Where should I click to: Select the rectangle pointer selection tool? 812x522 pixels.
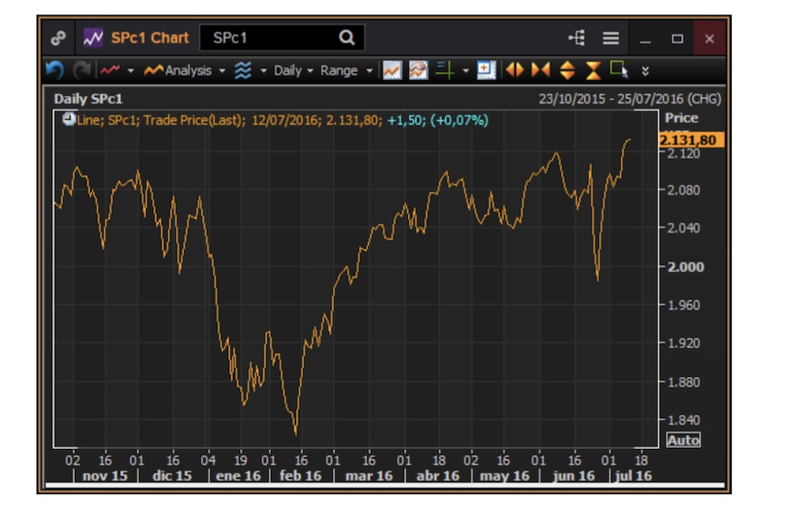tap(619, 69)
